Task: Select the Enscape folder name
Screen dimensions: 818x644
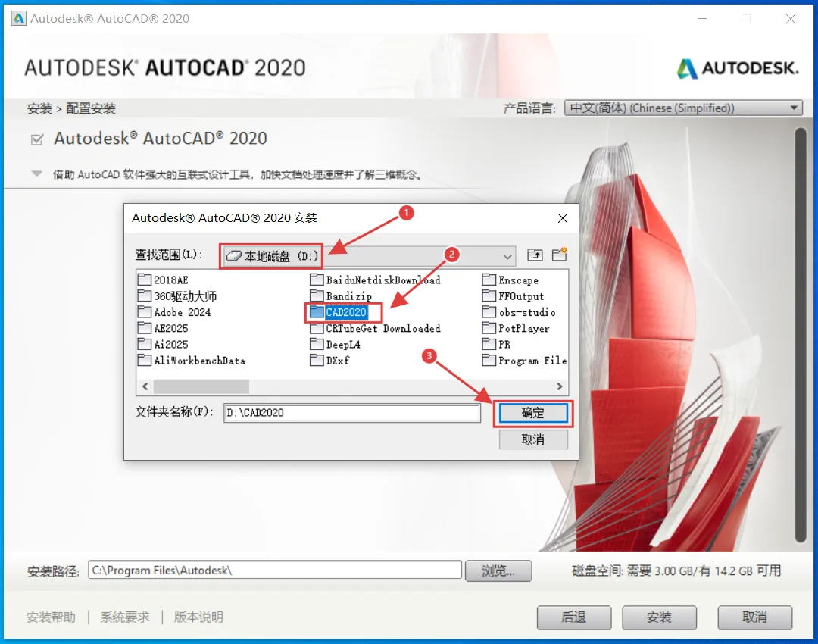Action: point(519,280)
